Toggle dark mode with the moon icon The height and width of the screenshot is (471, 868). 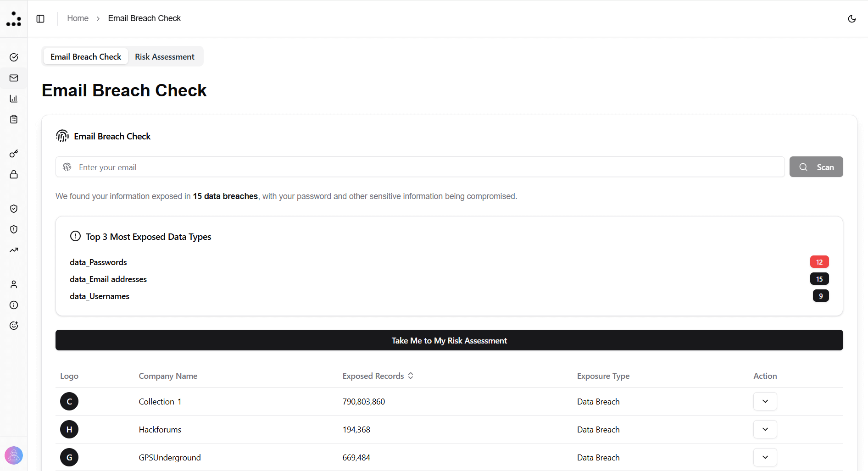click(x=852, y=19)
